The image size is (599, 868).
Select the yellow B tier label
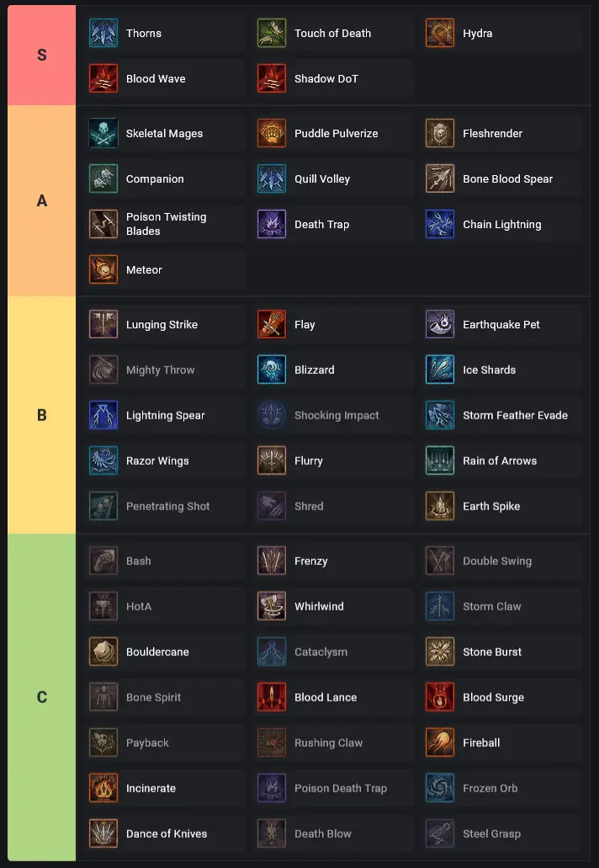tap(42, 415)
